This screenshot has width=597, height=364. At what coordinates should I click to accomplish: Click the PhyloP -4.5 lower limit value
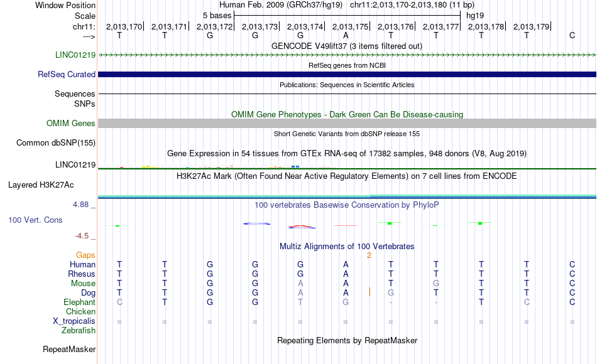pos(82,236)
